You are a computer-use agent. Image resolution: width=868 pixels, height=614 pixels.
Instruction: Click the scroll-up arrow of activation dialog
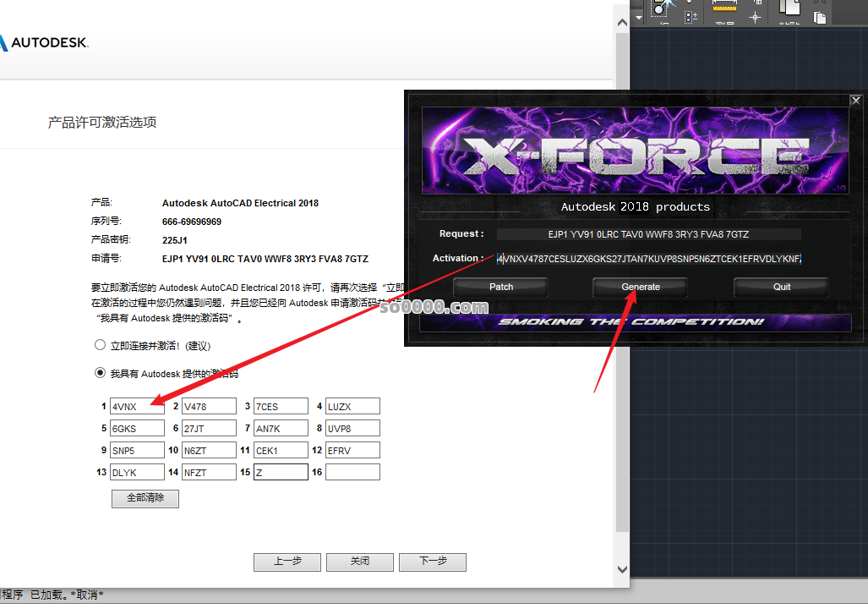click(622, 23)
